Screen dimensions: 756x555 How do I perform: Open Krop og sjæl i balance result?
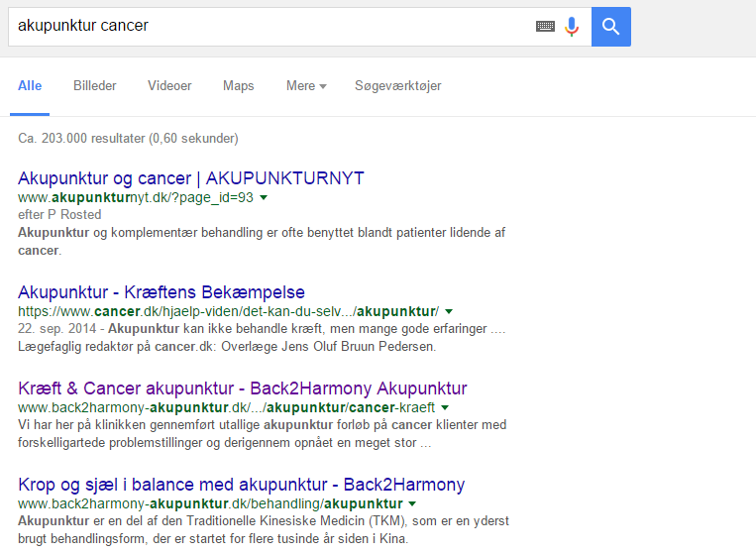click(241, 485)
